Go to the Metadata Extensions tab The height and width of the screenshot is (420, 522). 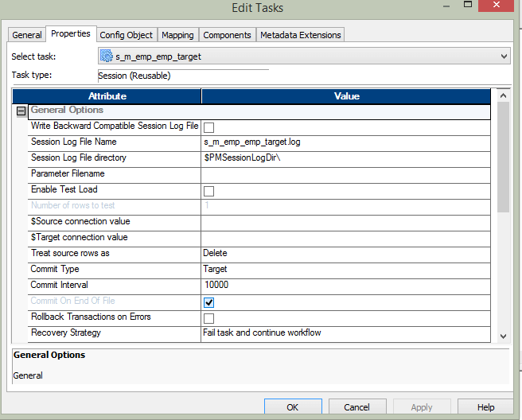coord(300,35)
